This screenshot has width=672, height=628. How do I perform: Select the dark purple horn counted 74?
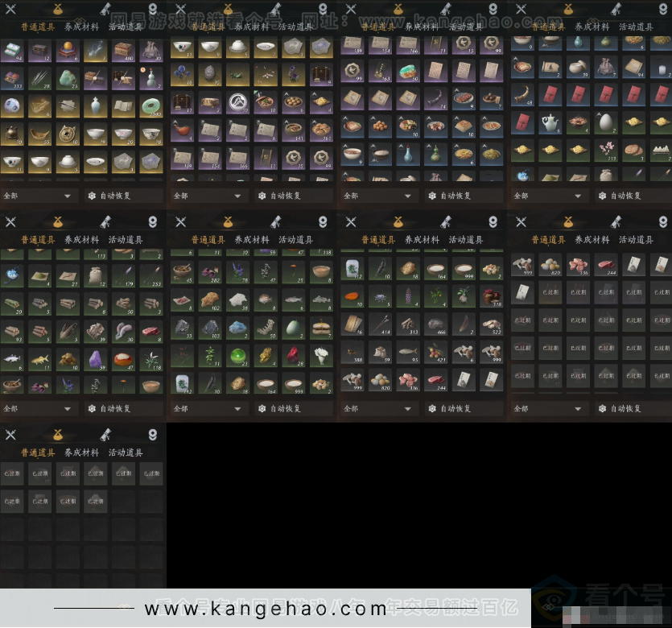tap(436, 98)
